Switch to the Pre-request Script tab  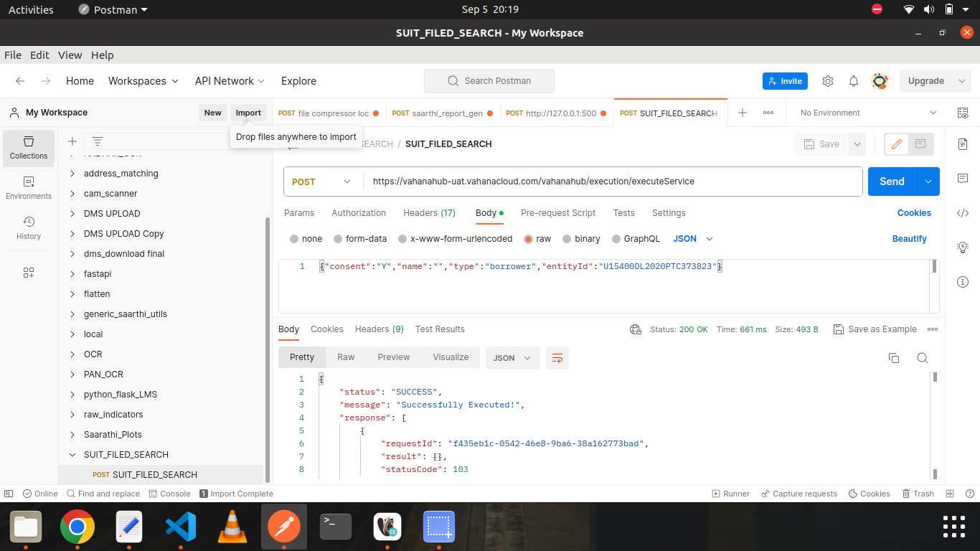click(x=558, y=213)
